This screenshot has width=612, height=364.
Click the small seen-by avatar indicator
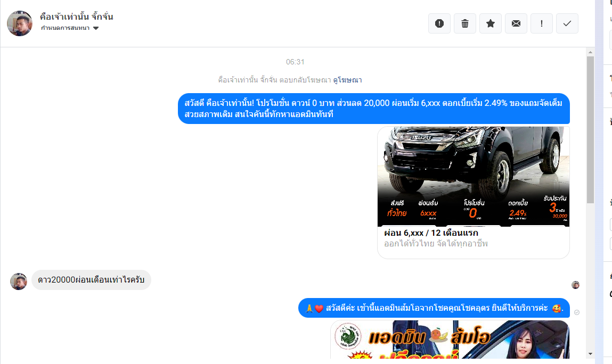(575, 285)
